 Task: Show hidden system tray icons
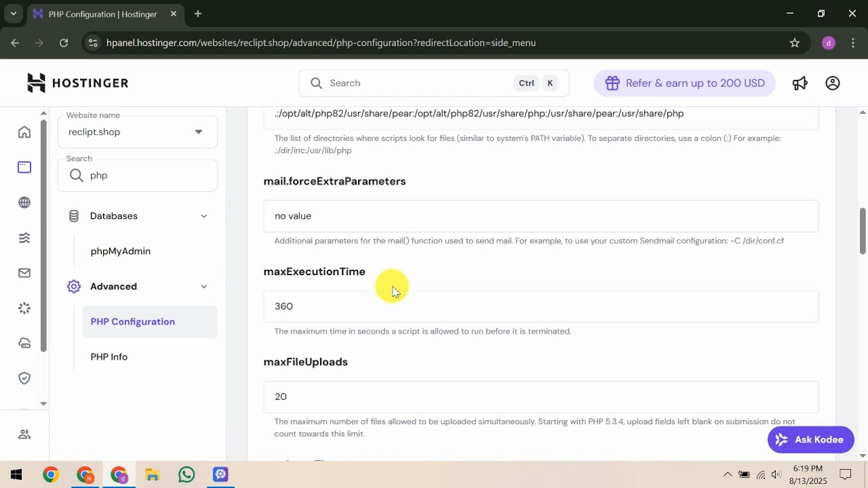727,474
